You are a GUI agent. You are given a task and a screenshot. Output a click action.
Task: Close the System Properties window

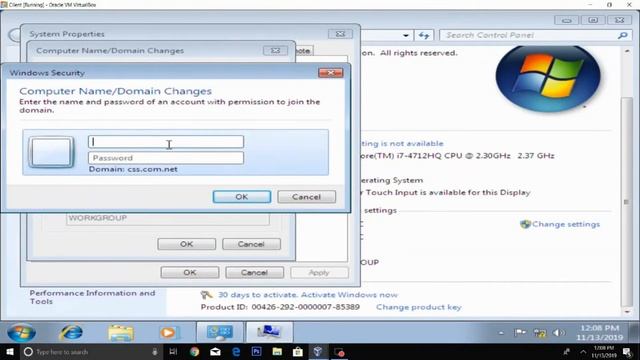(x=340, y=34)
